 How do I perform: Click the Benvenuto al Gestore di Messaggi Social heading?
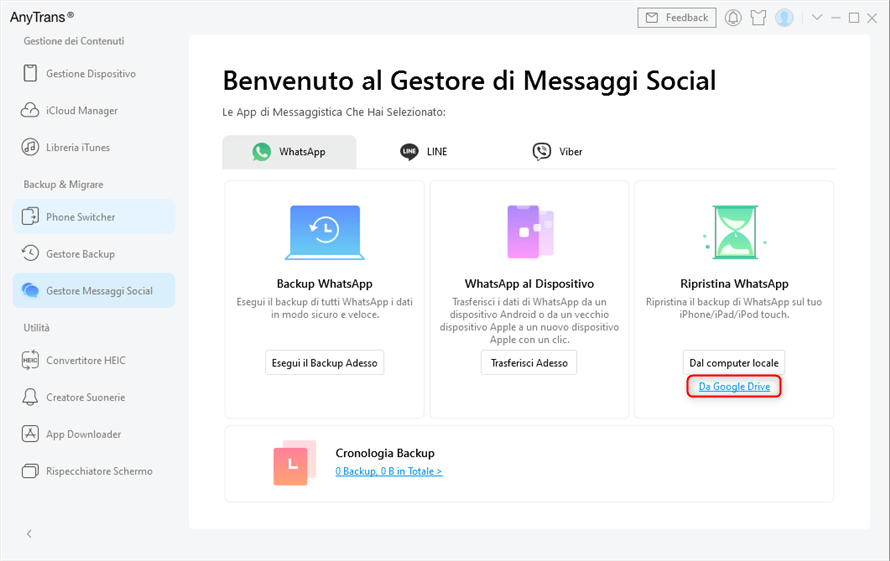pos(469,81)
